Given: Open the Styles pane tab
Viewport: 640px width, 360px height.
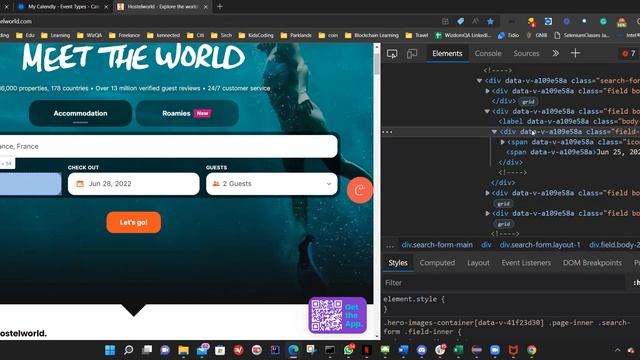Looking at the screenshot, I should point(398,263).
